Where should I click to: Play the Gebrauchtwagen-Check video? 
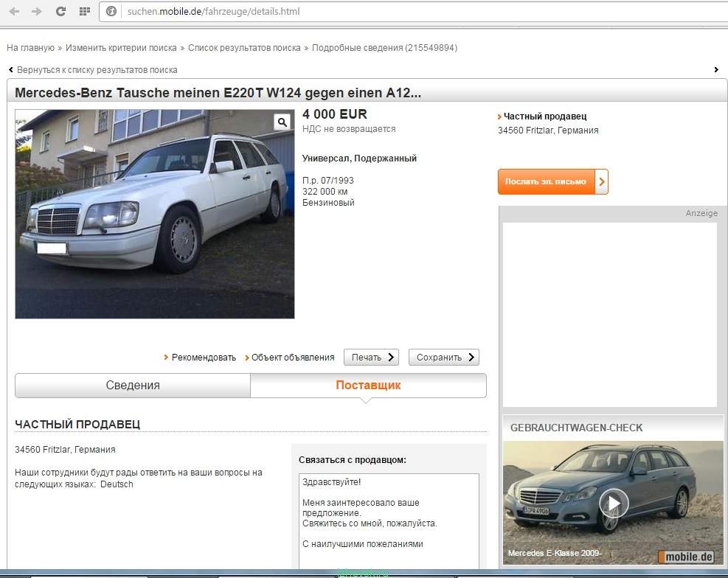pos(614,503)
